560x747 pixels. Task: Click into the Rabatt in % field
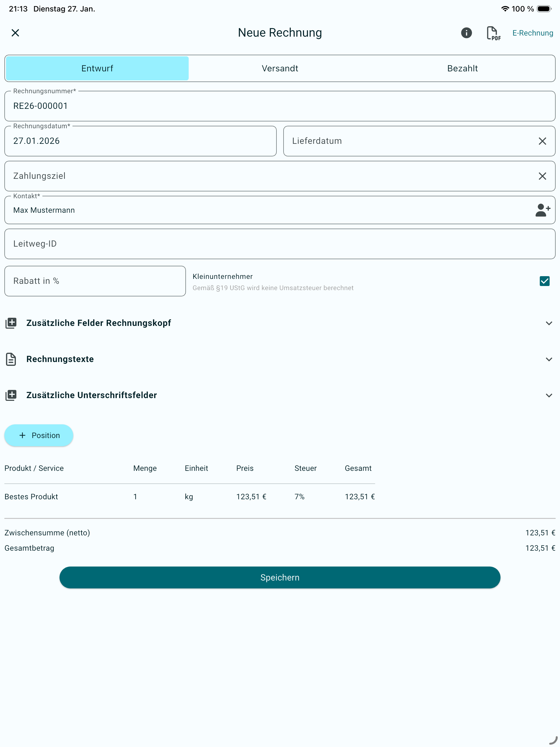tap(95, 281)
